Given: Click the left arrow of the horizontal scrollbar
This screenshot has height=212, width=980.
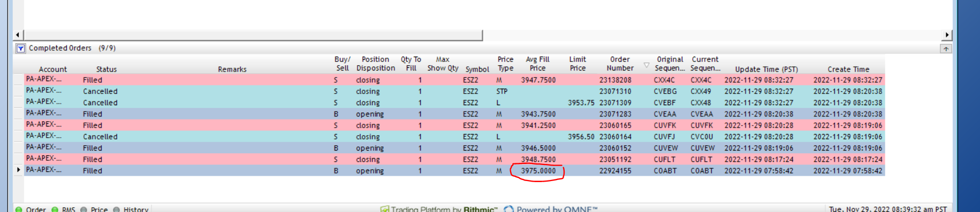Looking at the screenshot, I should [x=18, y=35].
